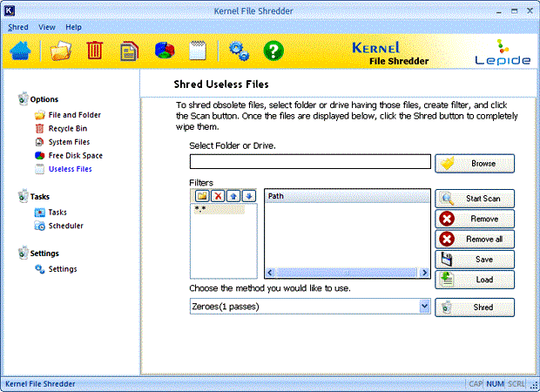Delete the selected filter with red X icon
This screenshot has height=392, width=540.
[218, 196]
